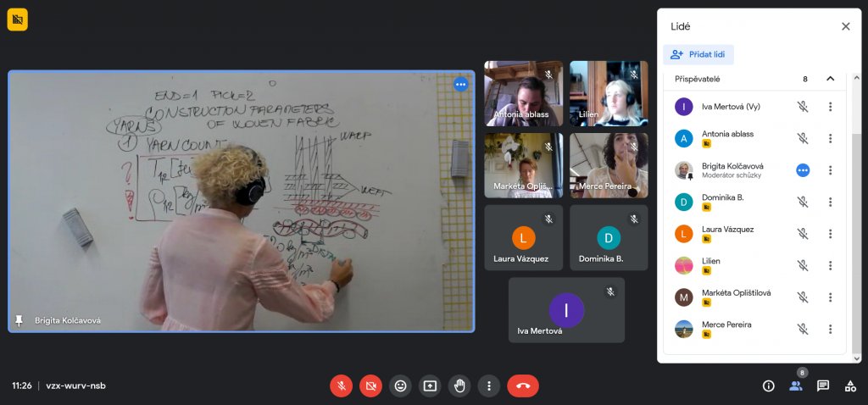Image resolution: width=868 pixels, height=405 pixels.
Task: Open three-dot menu for Merce Pereira
Action: click(x=830, y=329)
